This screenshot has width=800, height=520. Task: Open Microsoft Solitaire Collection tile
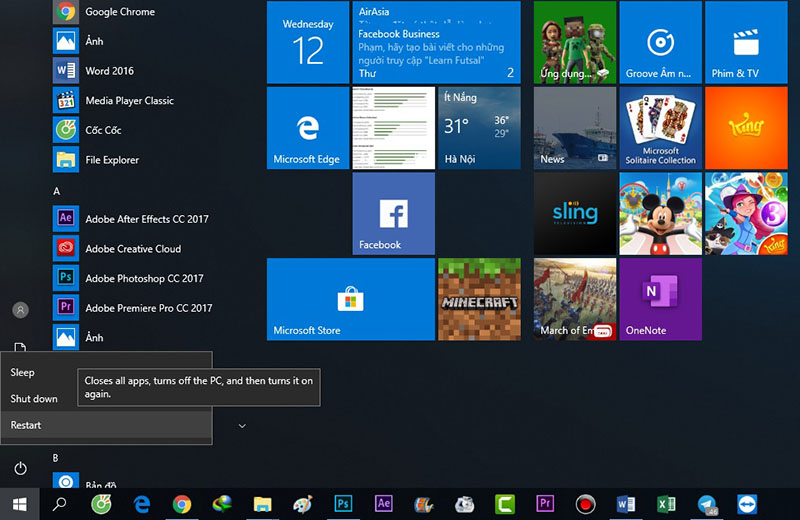[x=660, y=128]
